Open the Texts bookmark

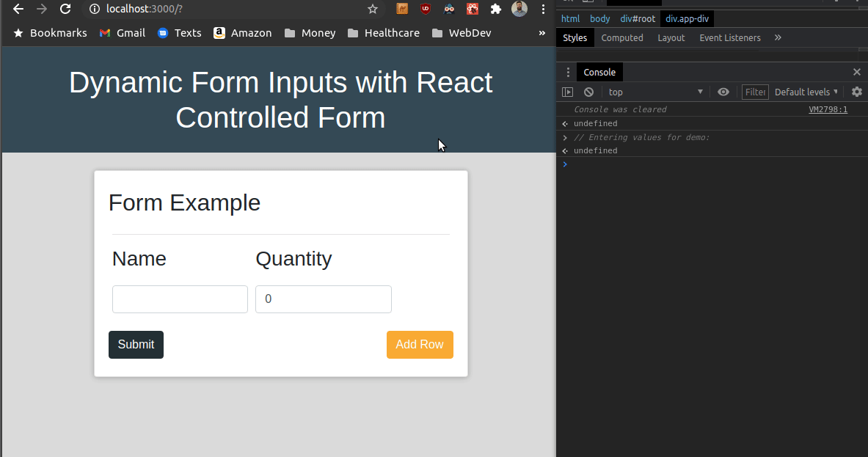(x=179, y=33)
